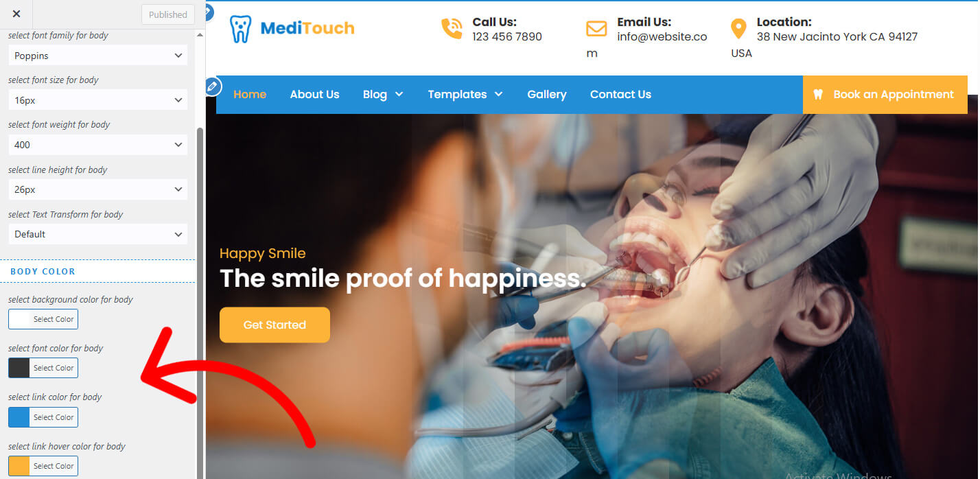Click the edit shortcut icon near the logo
Image resolution: width=980 pixels, height=479 pixels.
point(209,12)
